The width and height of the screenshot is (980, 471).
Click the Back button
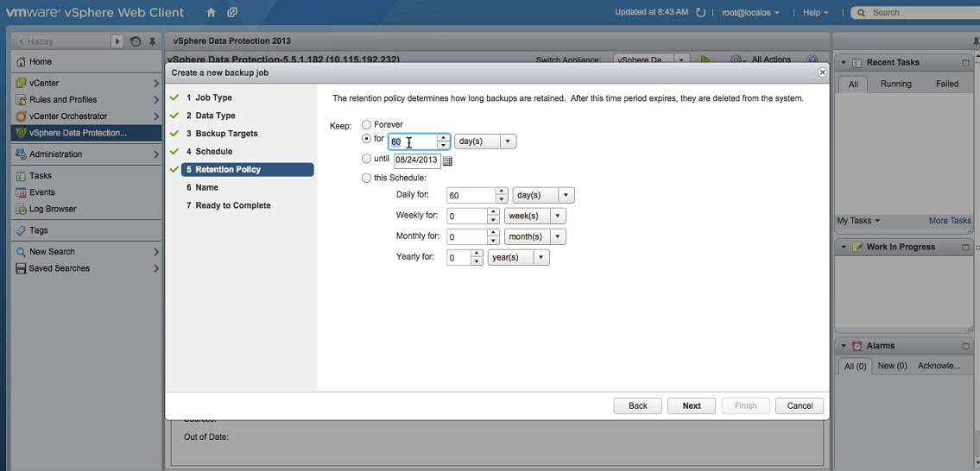[x=637, y=406]
